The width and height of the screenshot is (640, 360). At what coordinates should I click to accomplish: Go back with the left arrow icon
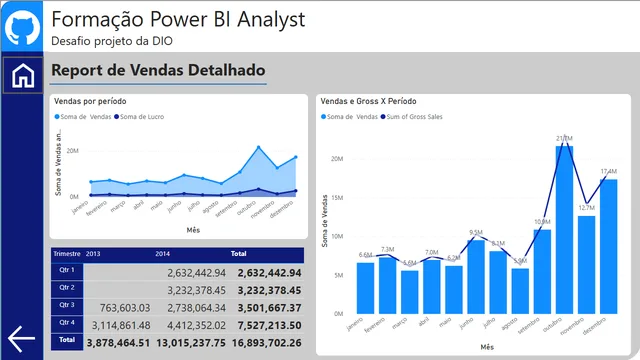pos(21,338)
